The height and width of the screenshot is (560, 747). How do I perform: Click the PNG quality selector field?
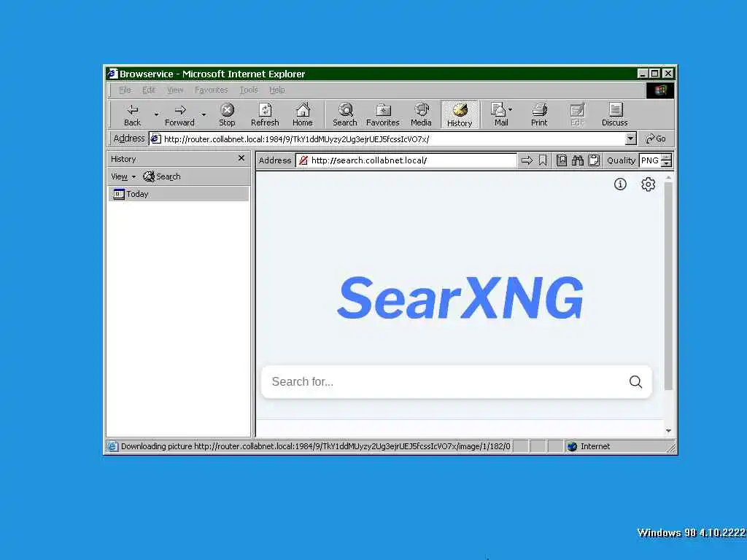pyautogui.click(x=650, y=160)
